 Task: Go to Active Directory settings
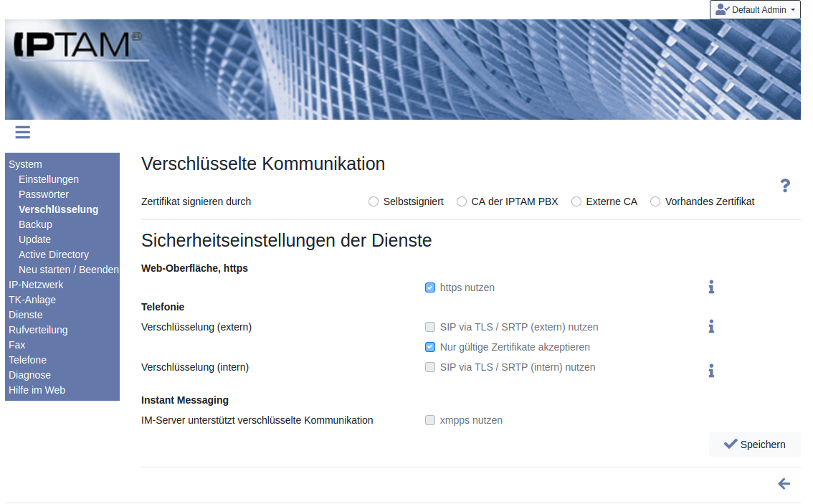click(x=54, y=255)
